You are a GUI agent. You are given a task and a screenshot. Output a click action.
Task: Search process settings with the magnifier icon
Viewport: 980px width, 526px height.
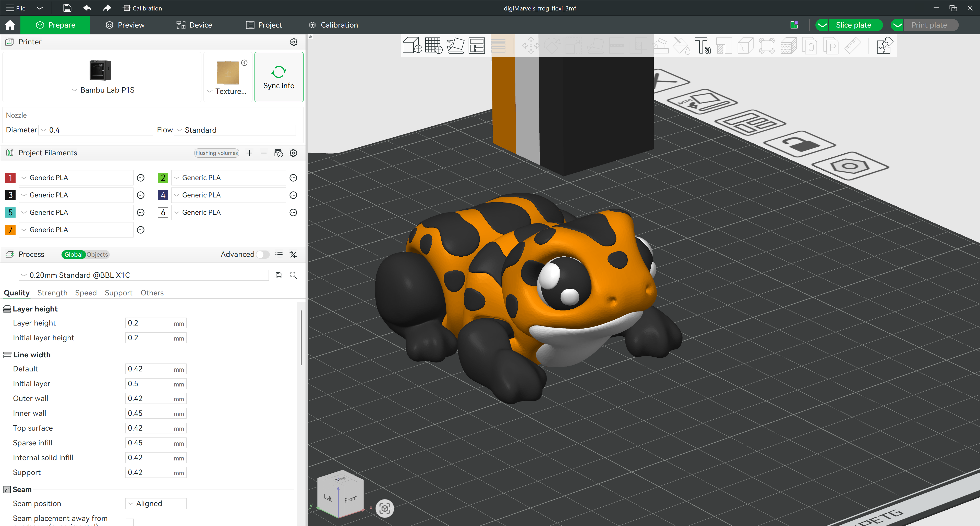click(293, 275)
